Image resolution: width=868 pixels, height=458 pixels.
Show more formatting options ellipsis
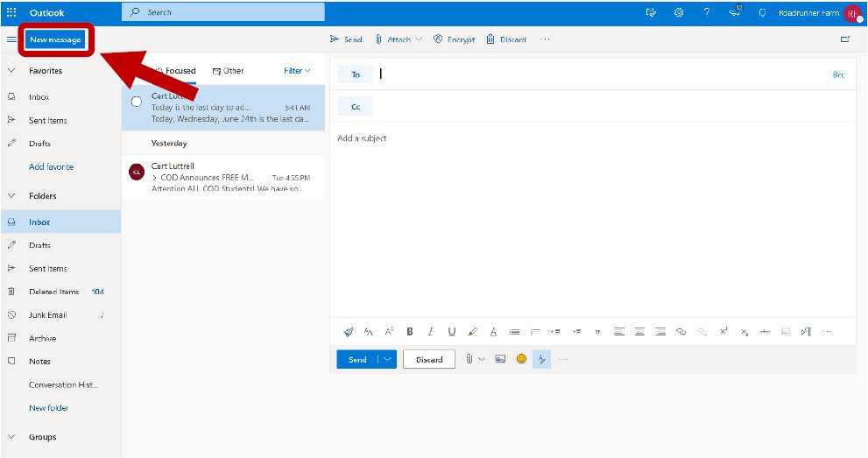827,332
